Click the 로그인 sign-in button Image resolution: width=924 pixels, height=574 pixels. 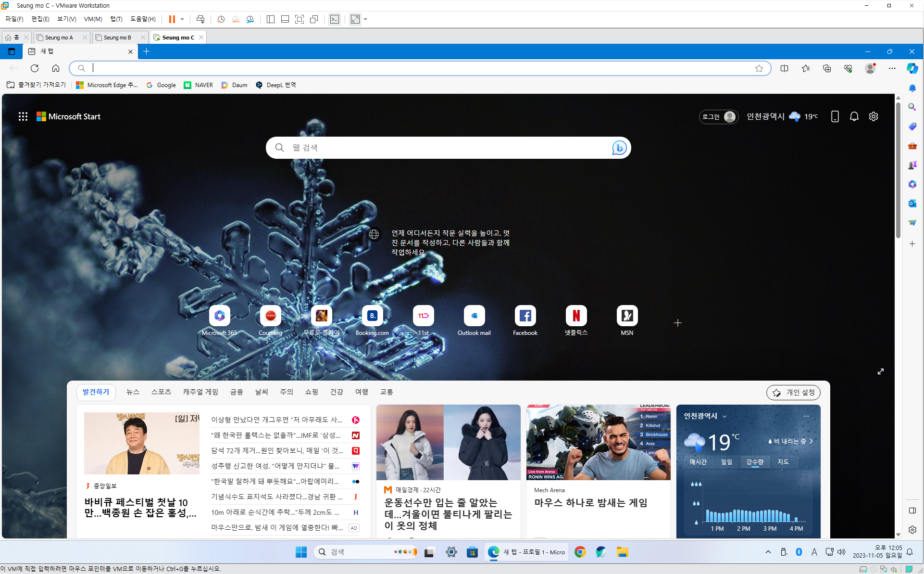coord(718,116)
